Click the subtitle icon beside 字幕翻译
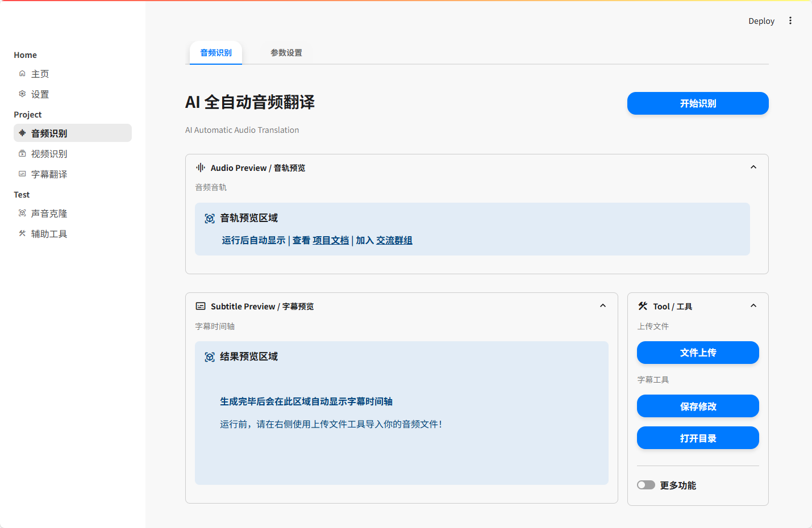Screen dimensions: 812x528 coord(22,174)
